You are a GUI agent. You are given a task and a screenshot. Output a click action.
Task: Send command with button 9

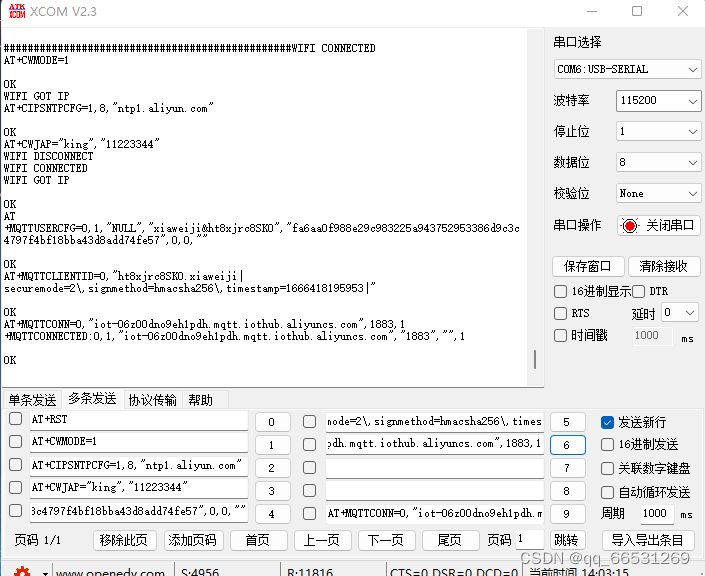(567, 513)
